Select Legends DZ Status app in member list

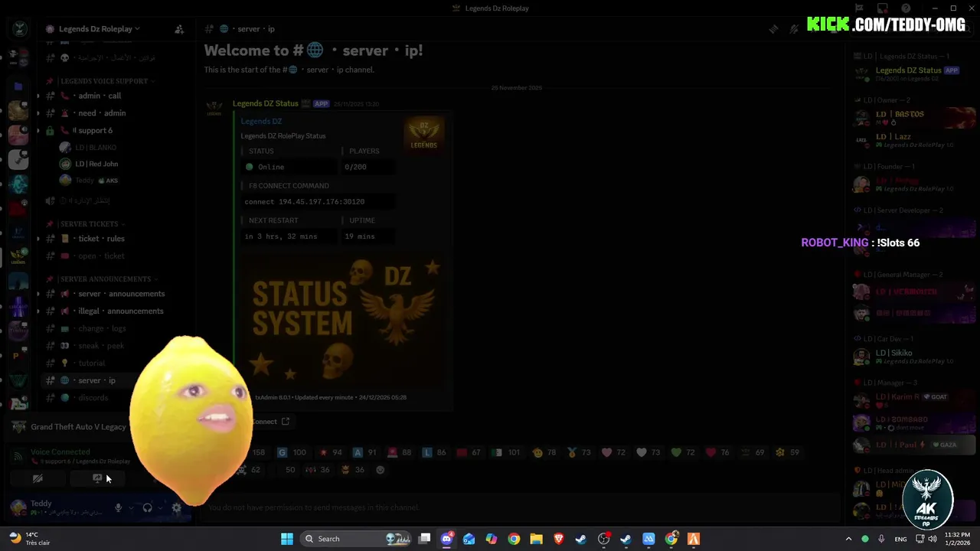coord(914,74)
